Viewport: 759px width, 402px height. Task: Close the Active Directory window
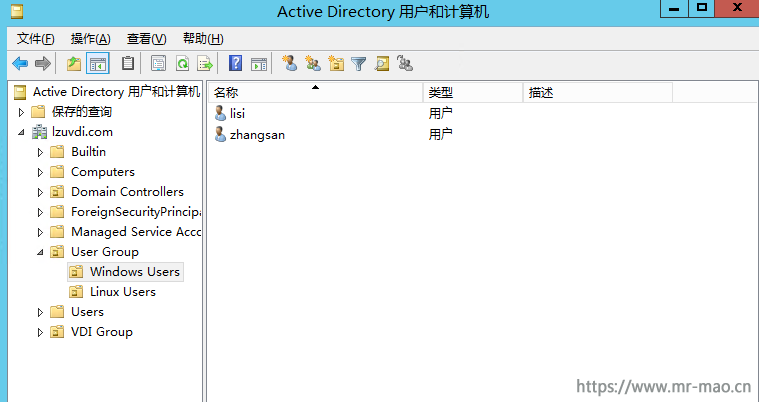737,8
